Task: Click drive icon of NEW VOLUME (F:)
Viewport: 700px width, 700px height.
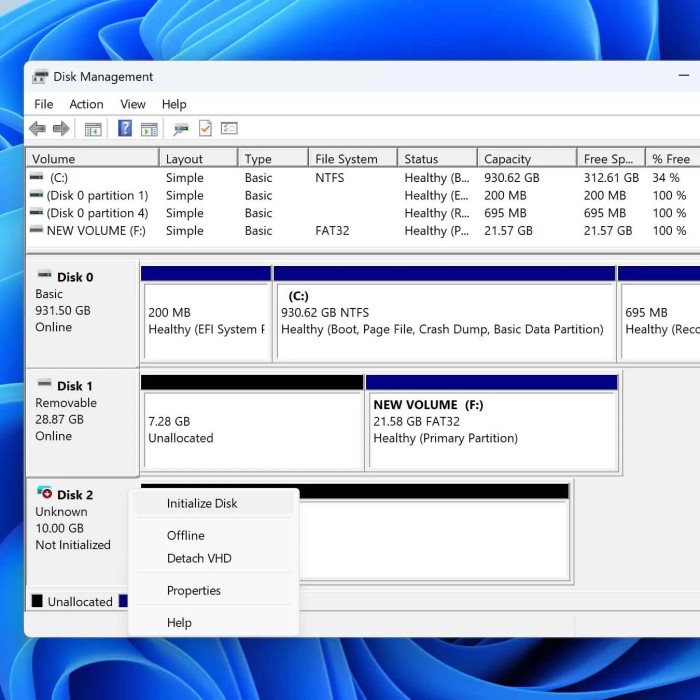Action: pyautogui.click(x=37, y=230)
